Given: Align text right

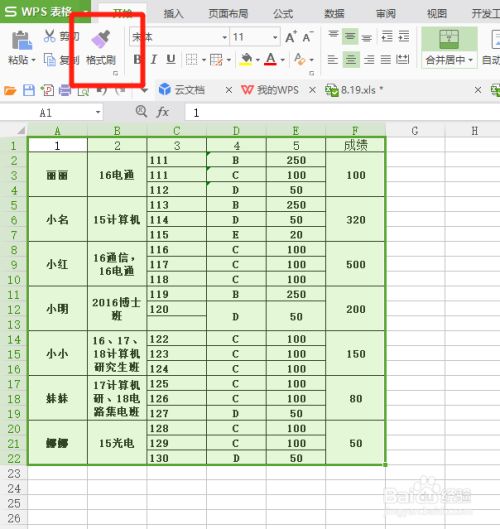Looking at the screenshot, I should (369, 60).
